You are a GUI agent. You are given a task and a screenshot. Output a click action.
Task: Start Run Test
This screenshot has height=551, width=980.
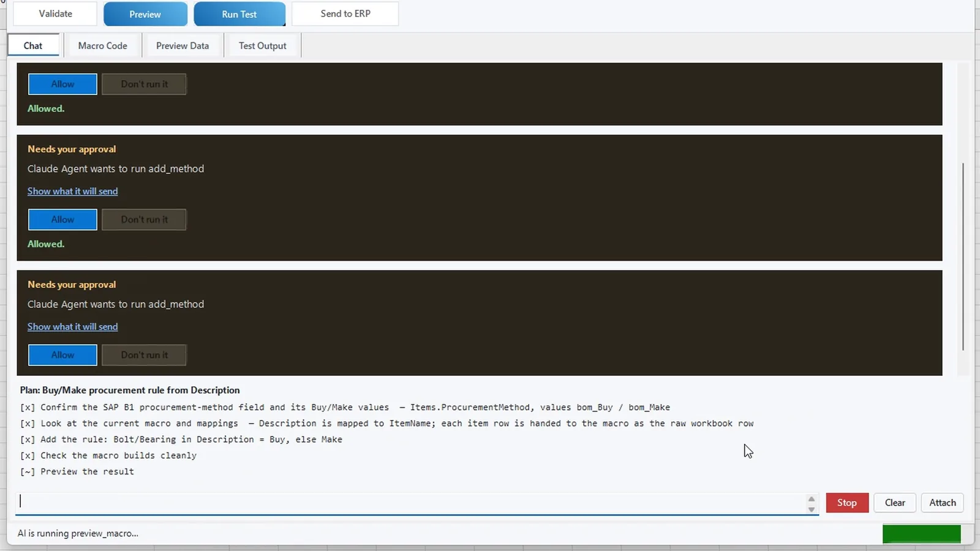tap(239, 14)
